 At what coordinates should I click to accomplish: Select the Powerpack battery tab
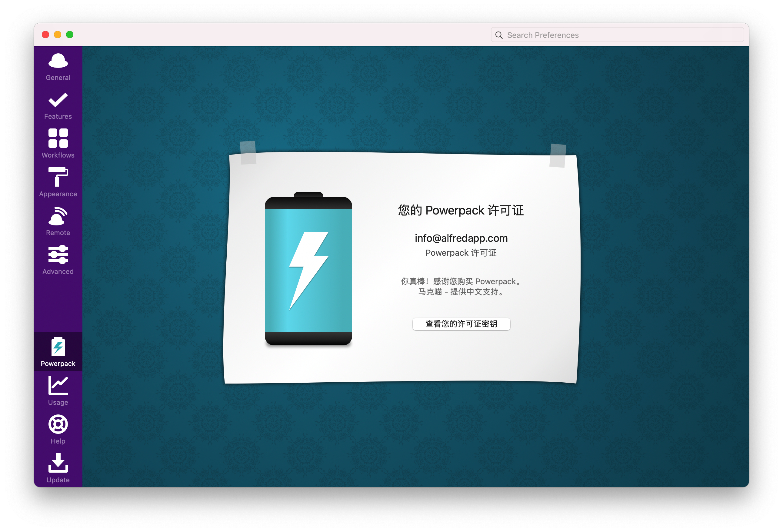coord(58,352)
